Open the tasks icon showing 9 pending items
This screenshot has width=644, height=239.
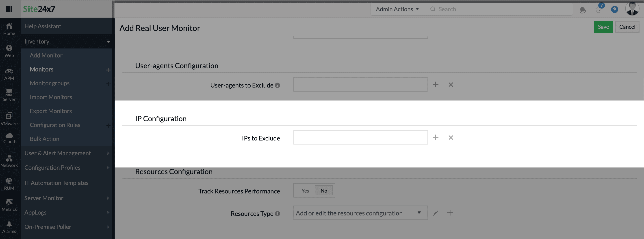coord(599,10)
